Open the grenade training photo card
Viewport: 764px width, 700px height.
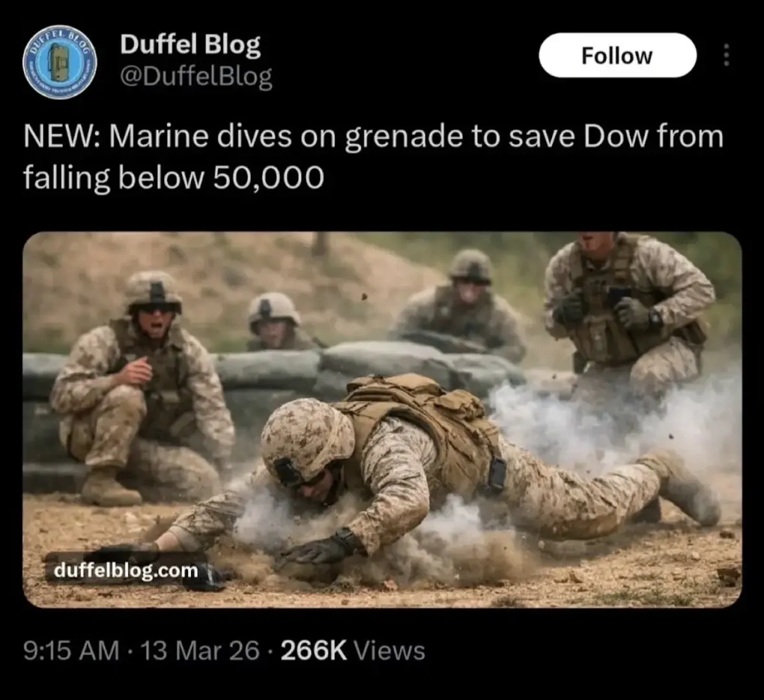tap(382, 420)
